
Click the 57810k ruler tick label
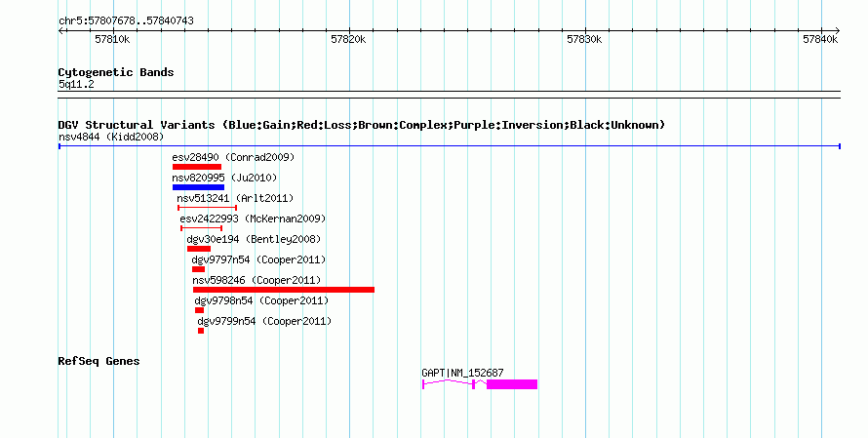click(112, 39)
